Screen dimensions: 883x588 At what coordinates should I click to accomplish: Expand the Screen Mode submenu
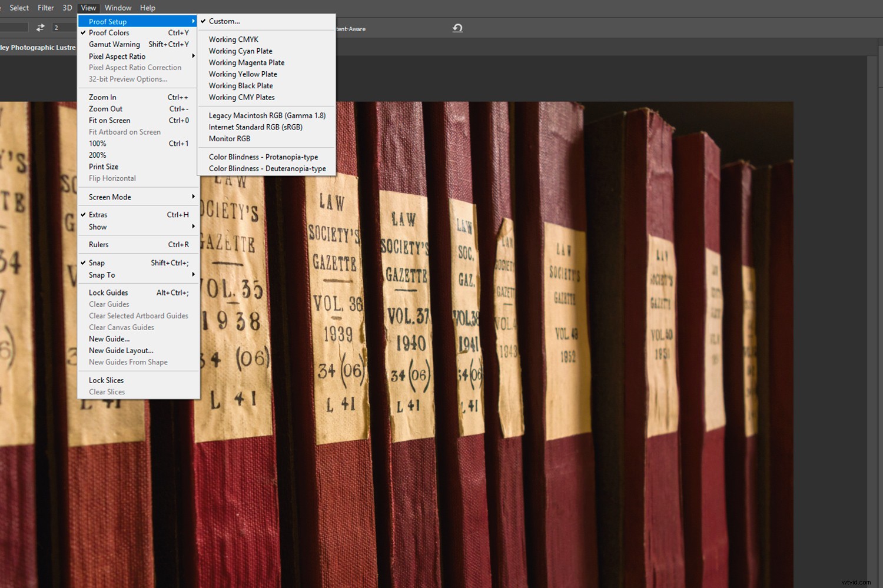point(110,197)
